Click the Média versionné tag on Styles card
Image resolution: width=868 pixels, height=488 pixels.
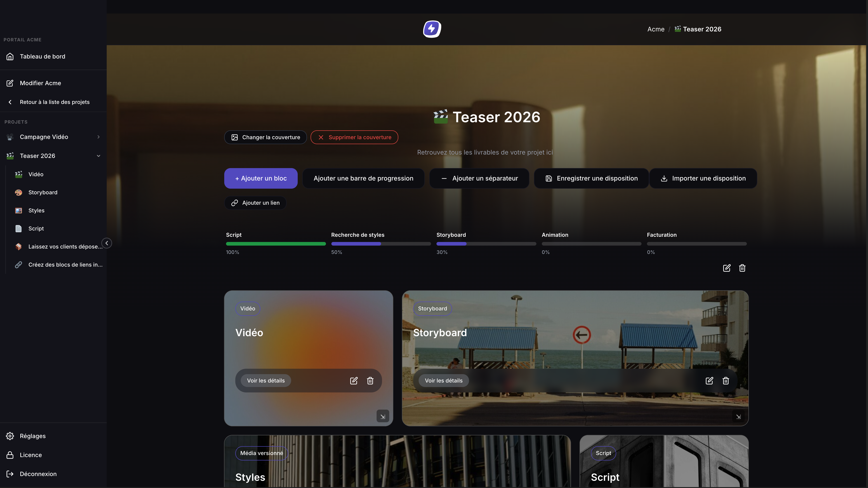[x=262, y=453]
